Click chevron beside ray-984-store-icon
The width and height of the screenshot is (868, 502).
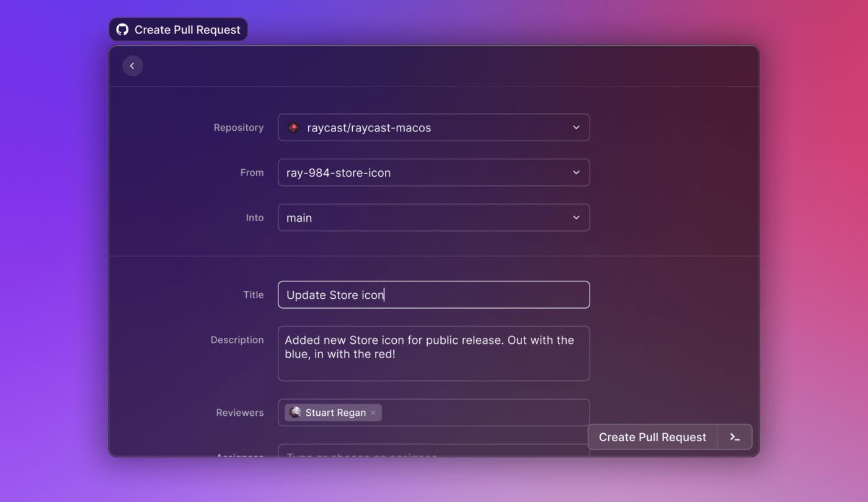[576, 173]
